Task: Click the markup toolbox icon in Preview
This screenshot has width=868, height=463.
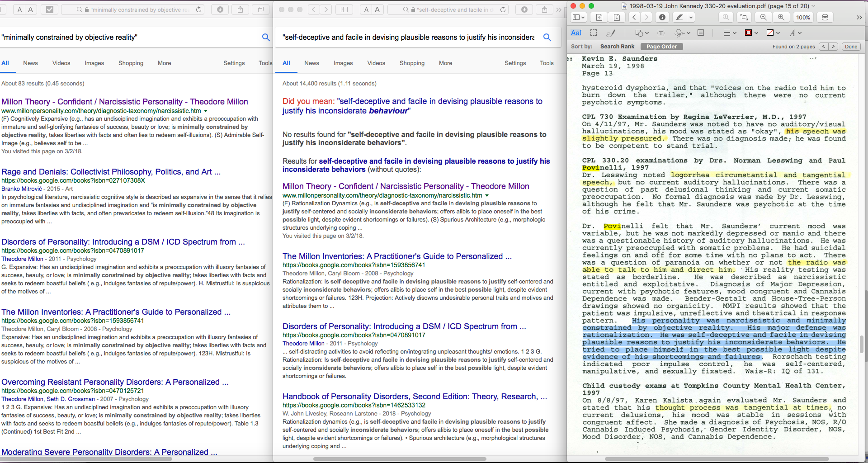Action: point(825,17)
